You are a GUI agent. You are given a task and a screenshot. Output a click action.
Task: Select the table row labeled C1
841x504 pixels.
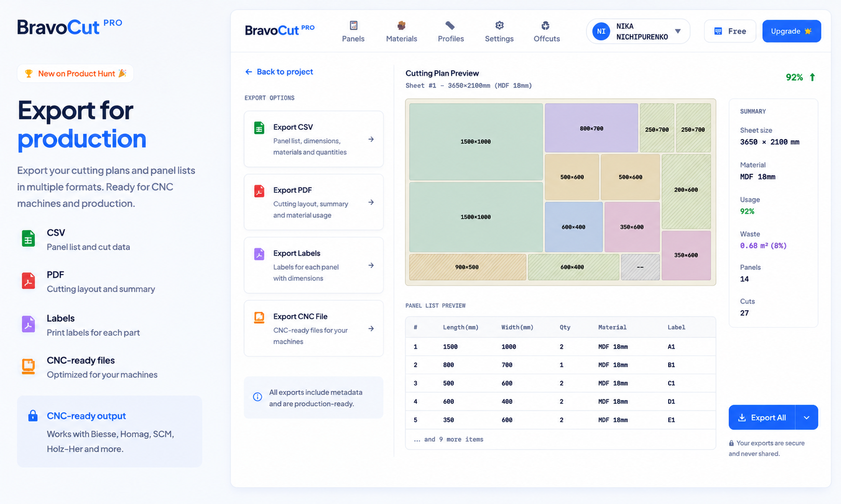(x=560, y=383)
